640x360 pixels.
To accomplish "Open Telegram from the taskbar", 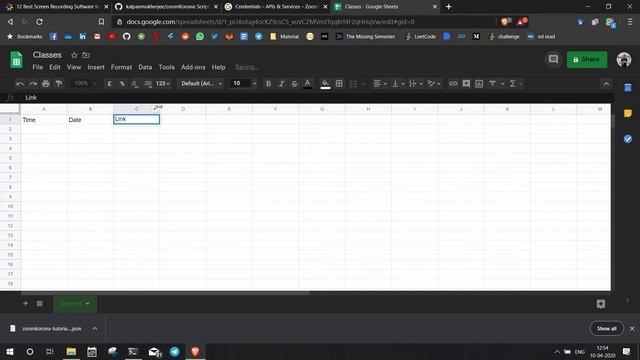I will [x=175, y=351].
